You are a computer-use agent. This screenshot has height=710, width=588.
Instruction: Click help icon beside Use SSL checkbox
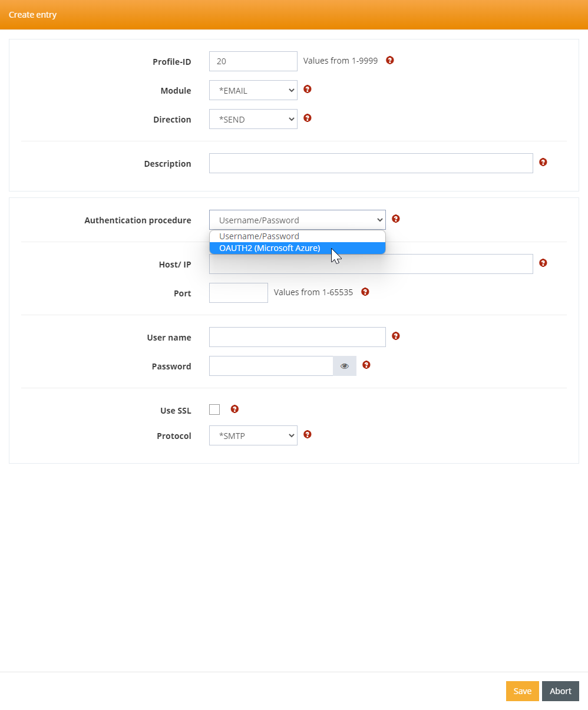click(234, 409)
